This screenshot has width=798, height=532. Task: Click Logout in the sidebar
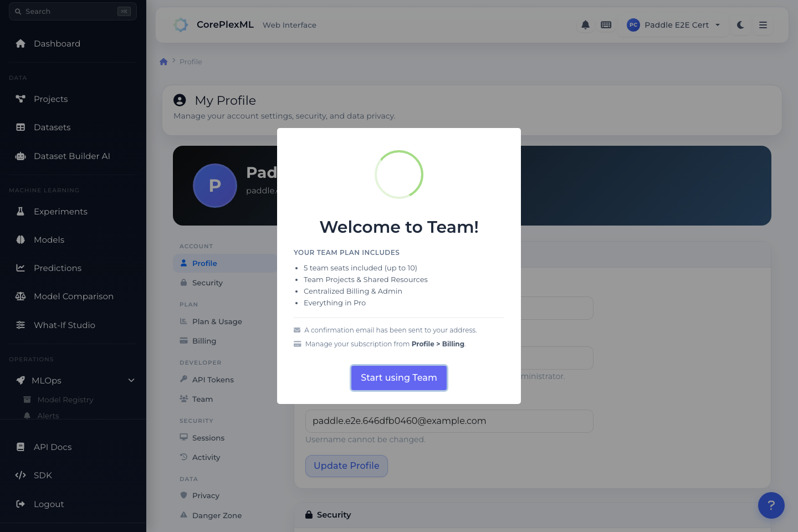(x=49, y=504)
